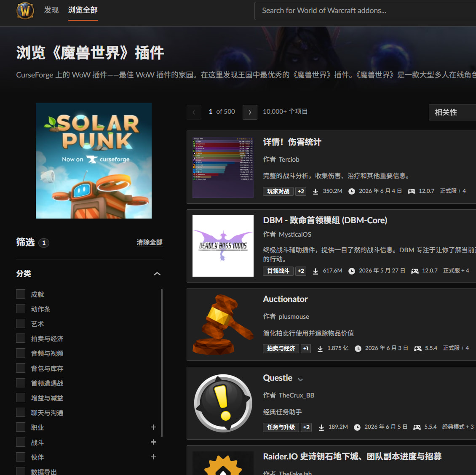Image resolution: width=476 pixels, height=475 pixels.
Task: Check the 艺术 category box
Action: [21, 323]
